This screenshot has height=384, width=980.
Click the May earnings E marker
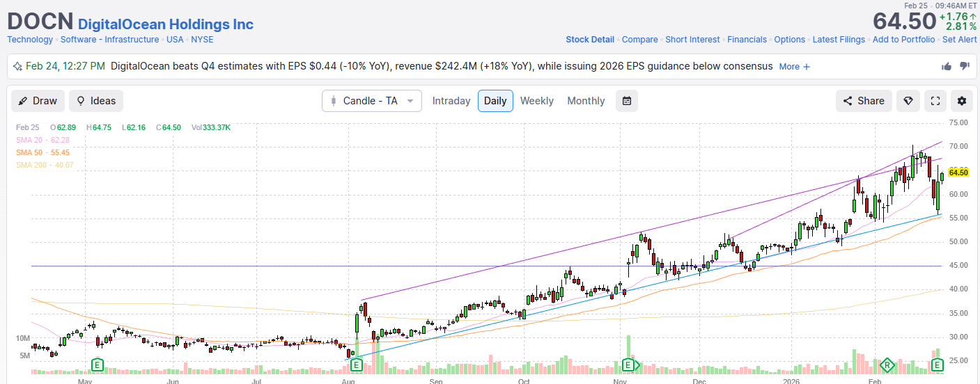(98, 365)
